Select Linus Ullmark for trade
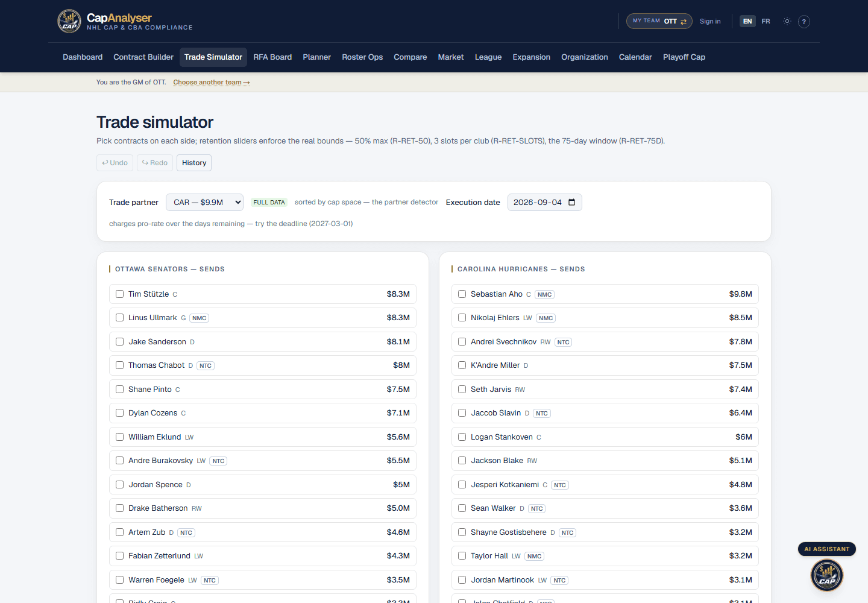This screenshot has width=868, height=603. [x=119, y=318]
